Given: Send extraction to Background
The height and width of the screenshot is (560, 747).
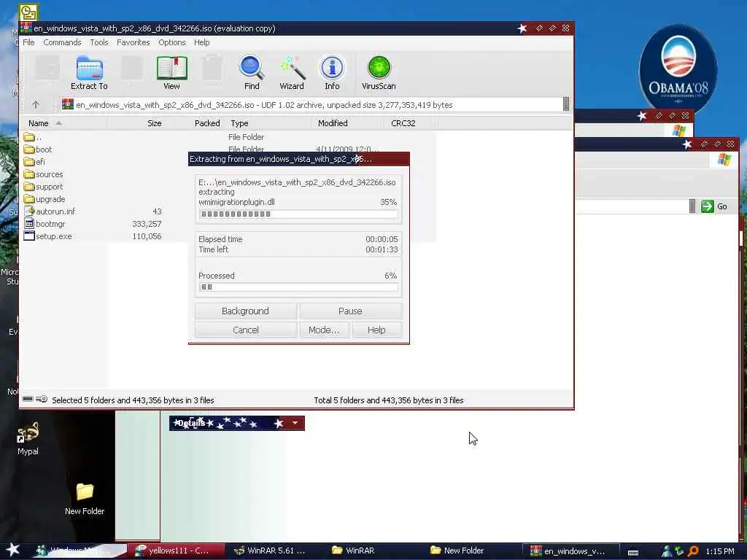Looking at the screenshot, I should pyautogui.click(x=245, y=311).
